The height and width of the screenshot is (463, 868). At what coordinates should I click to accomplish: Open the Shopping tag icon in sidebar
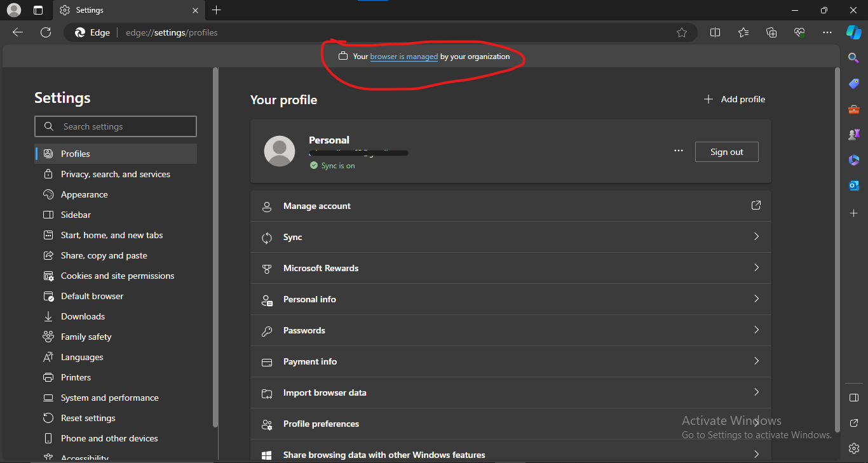[x=854, y=84]
